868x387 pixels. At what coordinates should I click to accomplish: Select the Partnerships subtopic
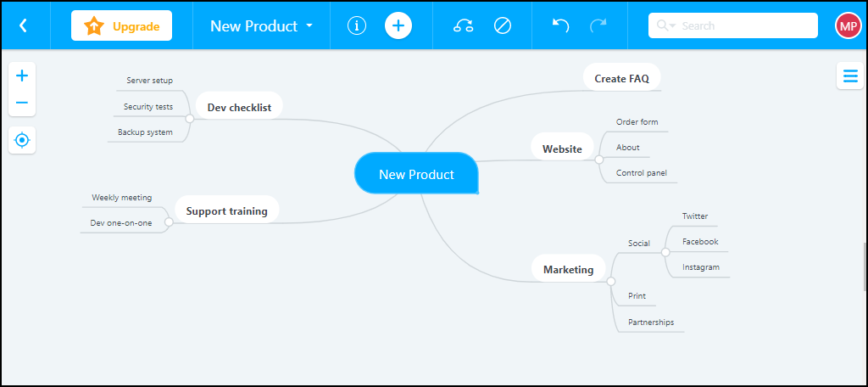coord(651,322)
